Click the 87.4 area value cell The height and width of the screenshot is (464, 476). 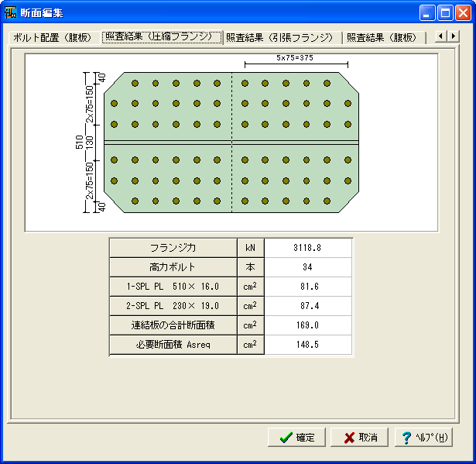tap(308, 306)
